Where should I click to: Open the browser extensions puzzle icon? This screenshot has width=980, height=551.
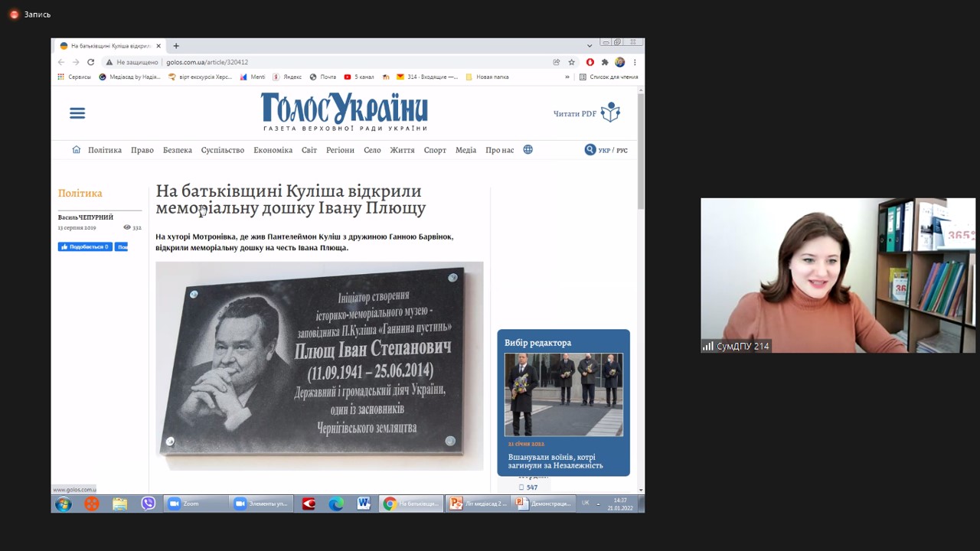point(605,62)
